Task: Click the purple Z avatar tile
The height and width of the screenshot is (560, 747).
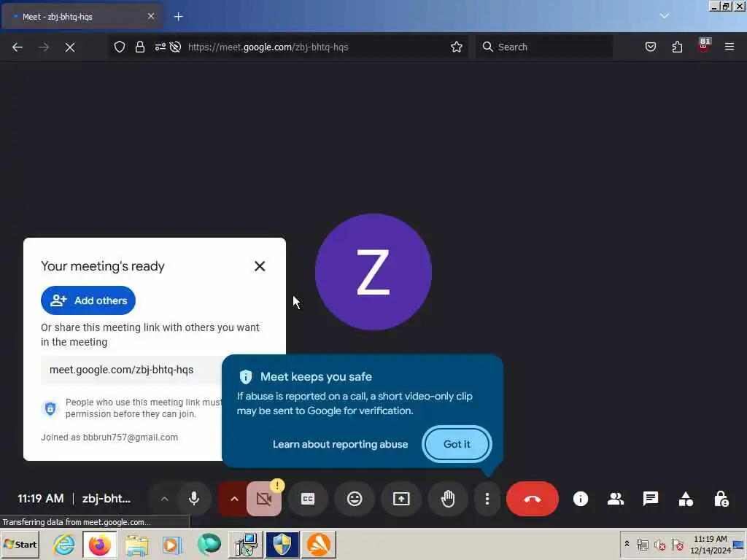Action: (373, 271)
